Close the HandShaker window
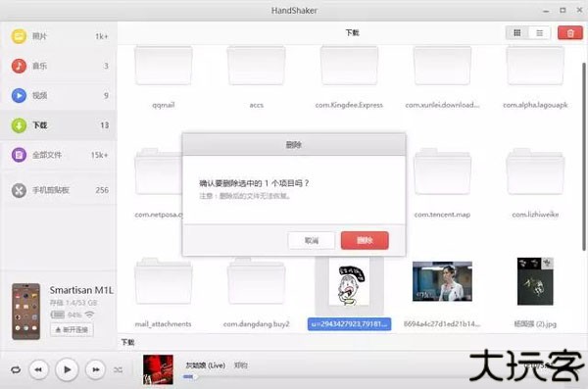 point(579,11)
